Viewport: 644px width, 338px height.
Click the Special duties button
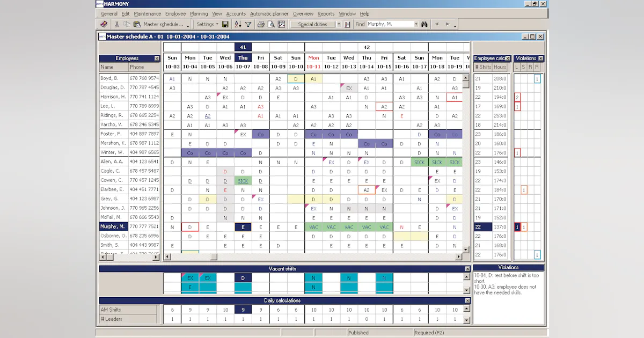click(314, 24)
